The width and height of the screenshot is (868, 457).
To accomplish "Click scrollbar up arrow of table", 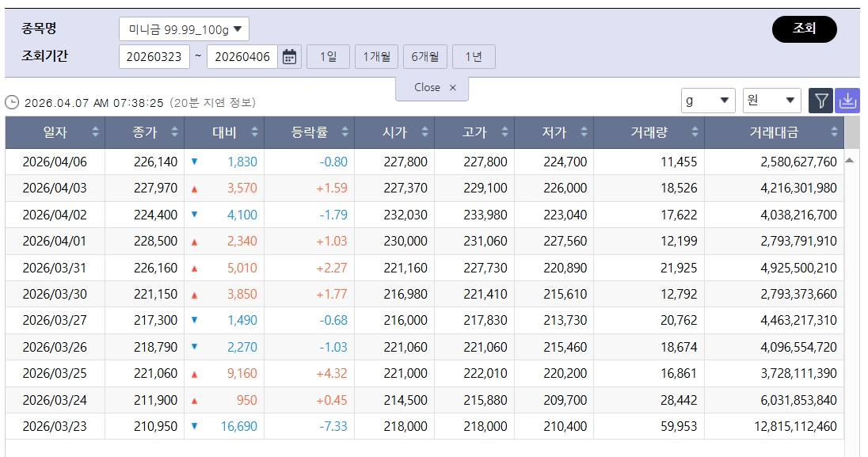I will tap(850, 161).
